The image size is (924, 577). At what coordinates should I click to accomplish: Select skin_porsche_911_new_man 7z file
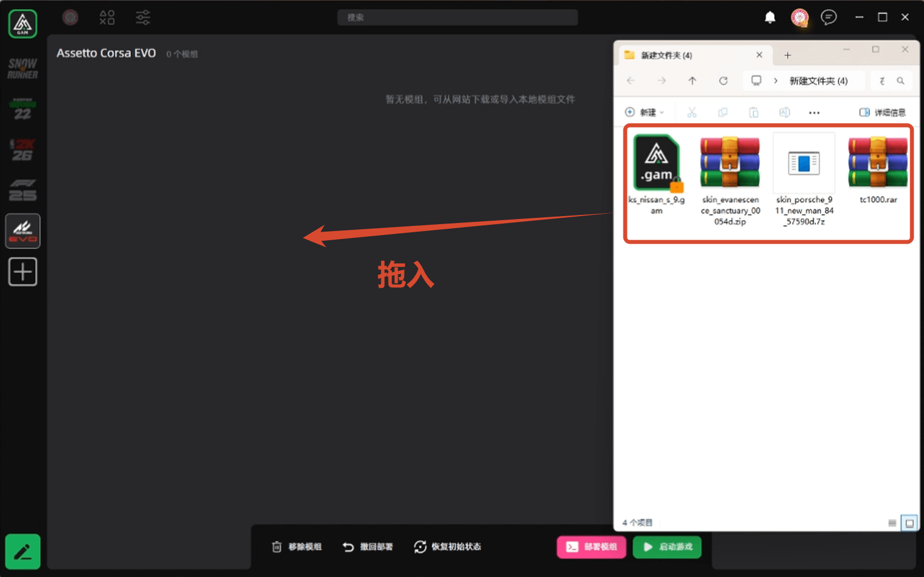tap(804, 179)
